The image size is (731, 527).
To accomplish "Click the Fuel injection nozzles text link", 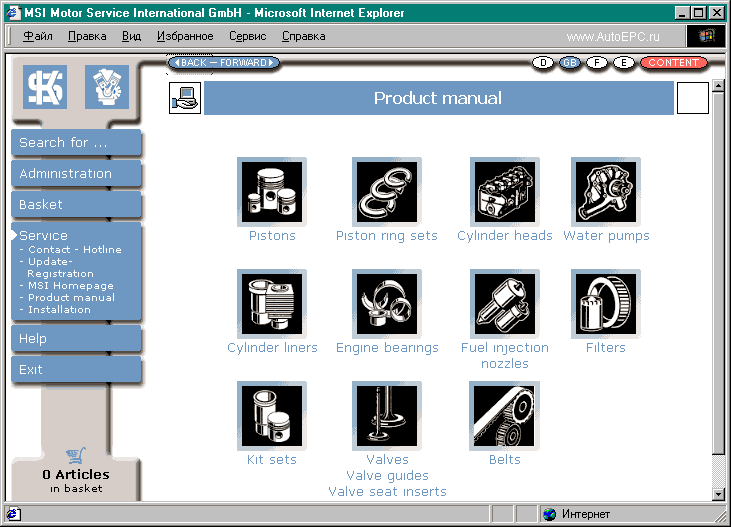I will [505, 355].
